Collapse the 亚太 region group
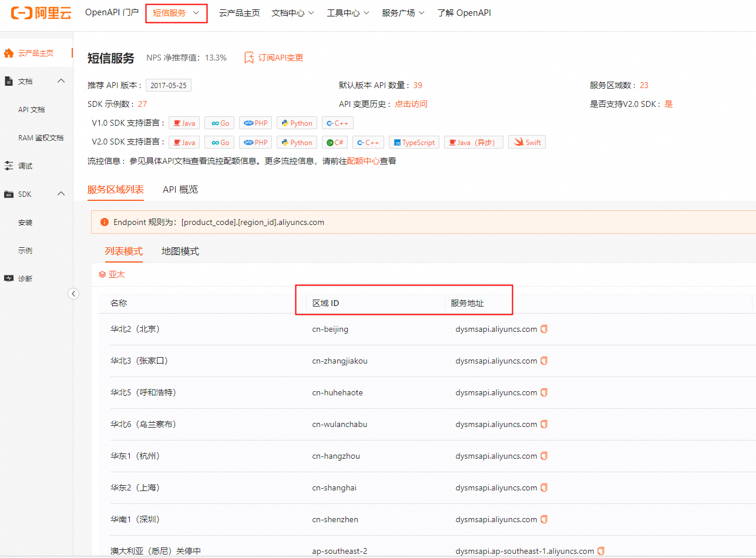This screenshot has height=558, width=756. [112, 274]
